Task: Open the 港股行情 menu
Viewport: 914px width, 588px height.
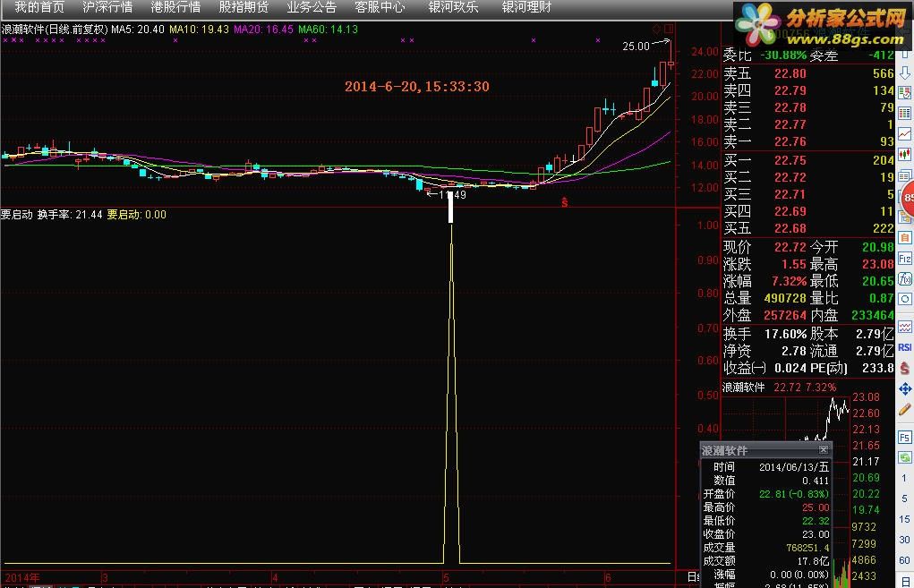Action: tap(175, 7)
